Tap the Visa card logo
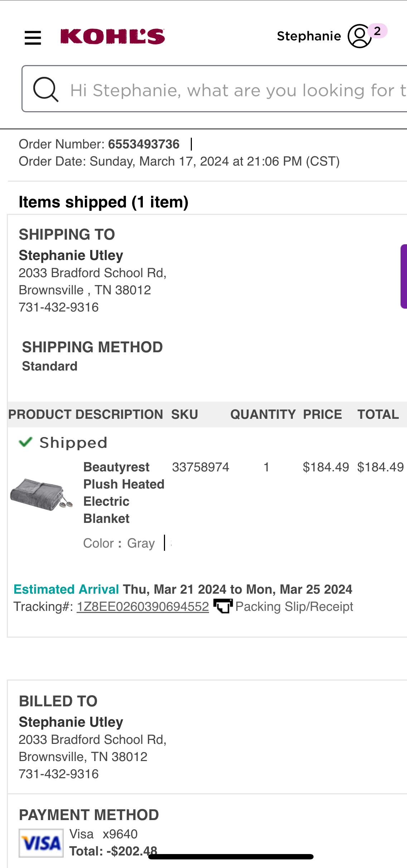The height and width of the screenshot is (868, 407). [x=41, y=843]
